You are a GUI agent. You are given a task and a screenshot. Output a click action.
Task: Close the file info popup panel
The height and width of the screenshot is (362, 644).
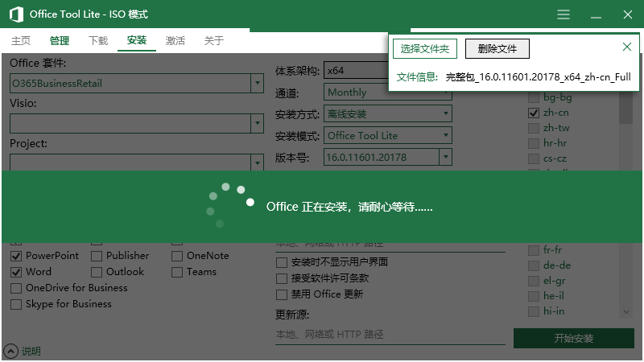click(627, 47)
